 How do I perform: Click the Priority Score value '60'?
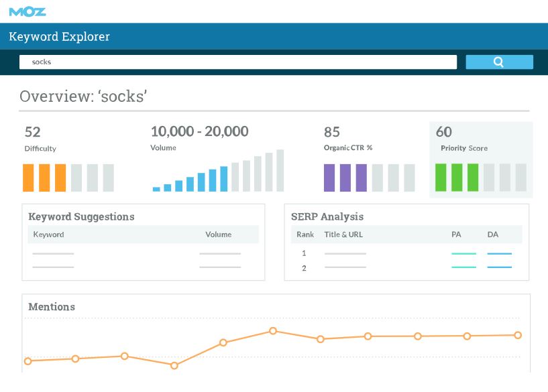coord(444,132)
